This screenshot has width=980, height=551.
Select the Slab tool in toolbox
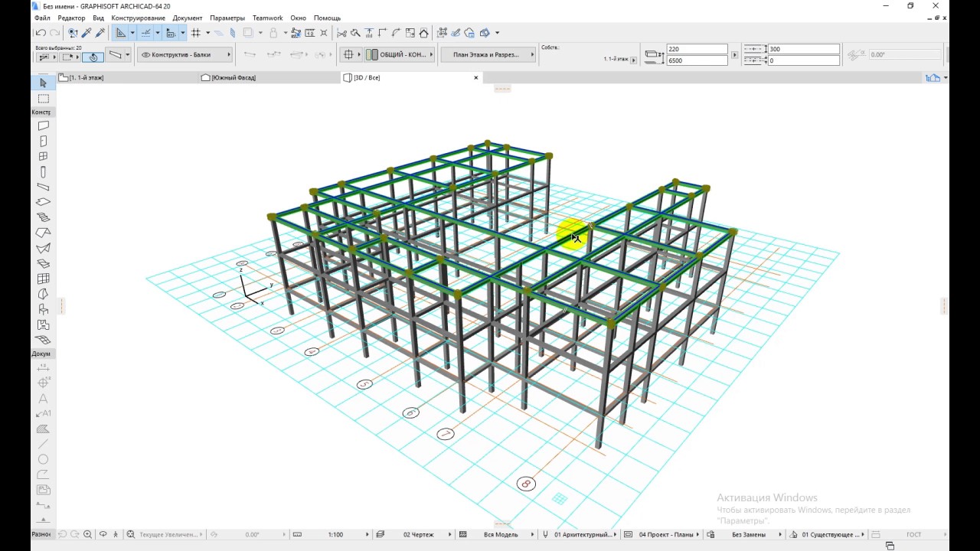(43, 202)
